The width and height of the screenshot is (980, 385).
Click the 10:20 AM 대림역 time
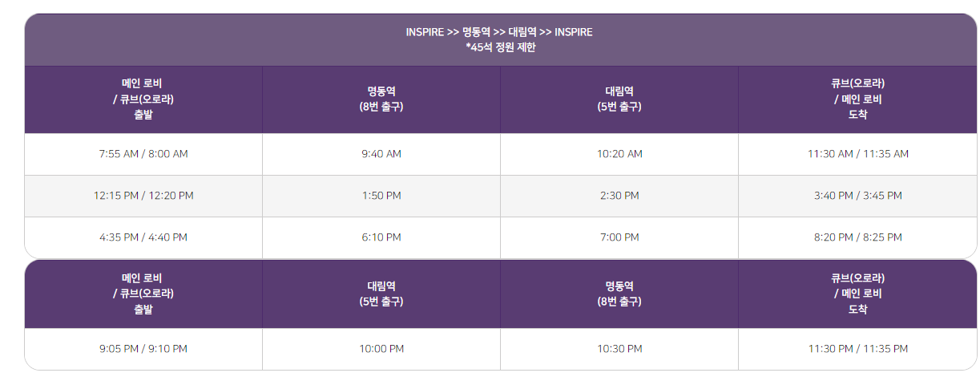619,154
